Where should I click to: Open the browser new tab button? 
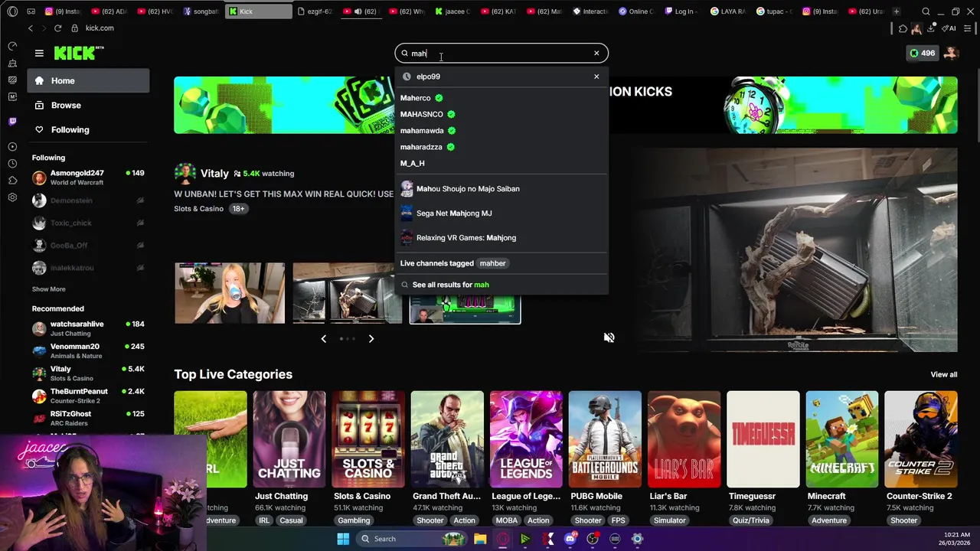tap(896, 11)
